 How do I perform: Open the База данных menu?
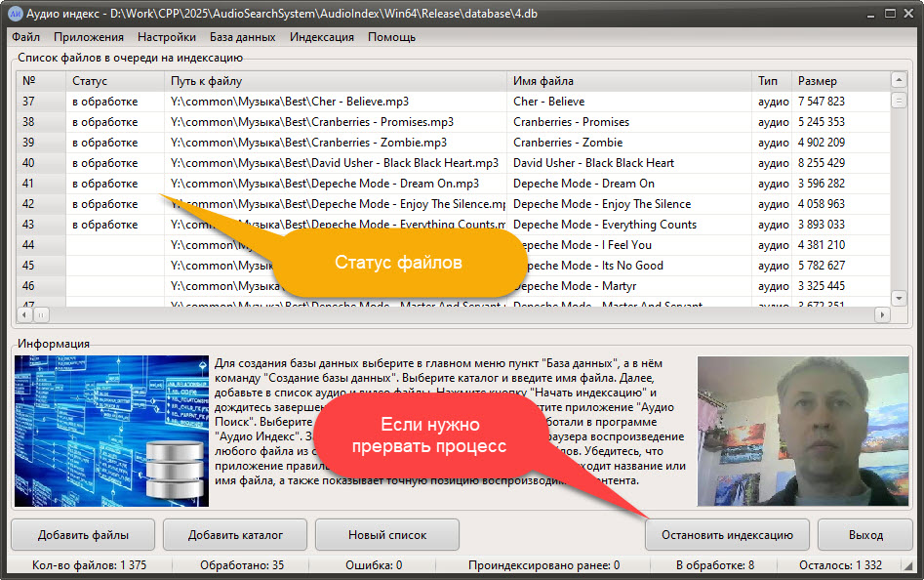(x=242, y=37)
